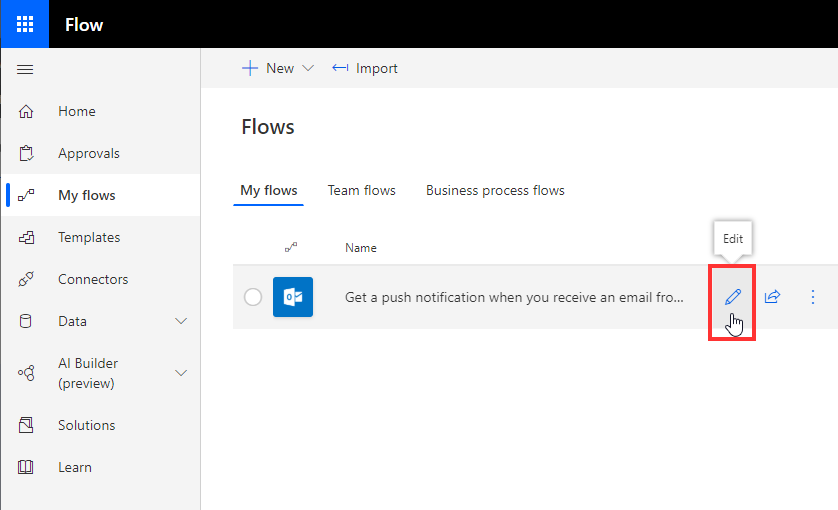838x510 pixels.
Task: Click the Import arrow icon
Action: (x=340, y=68)
